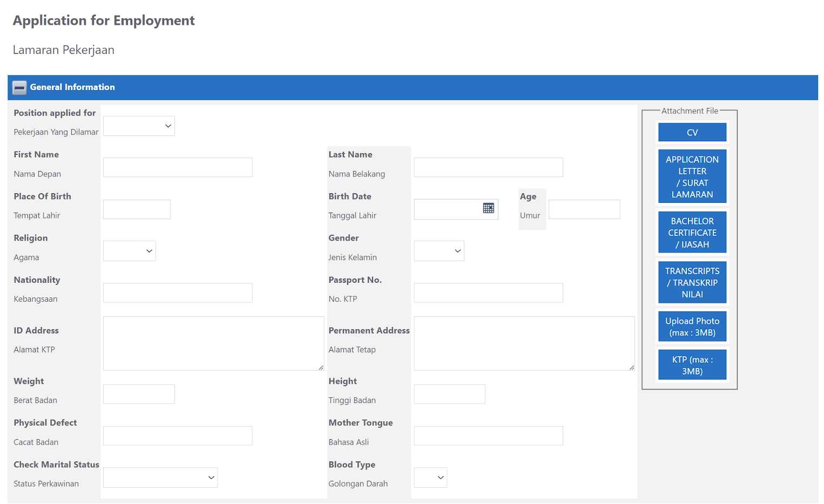Select the Passport No. field
Screen dimensions: 824x504
coord(488,293)
